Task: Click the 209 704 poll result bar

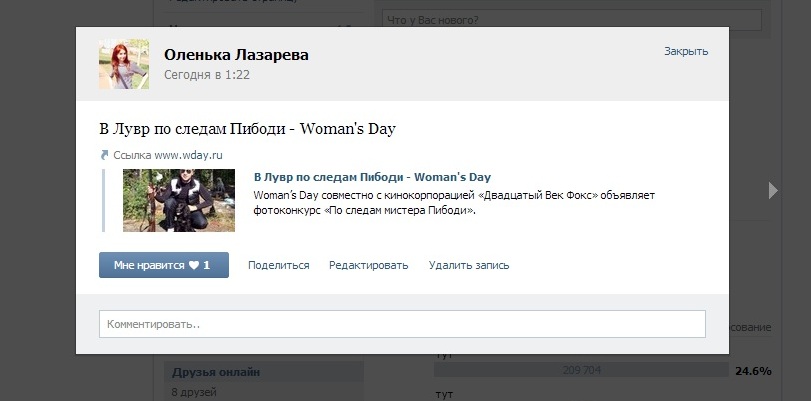Action: 581,370
